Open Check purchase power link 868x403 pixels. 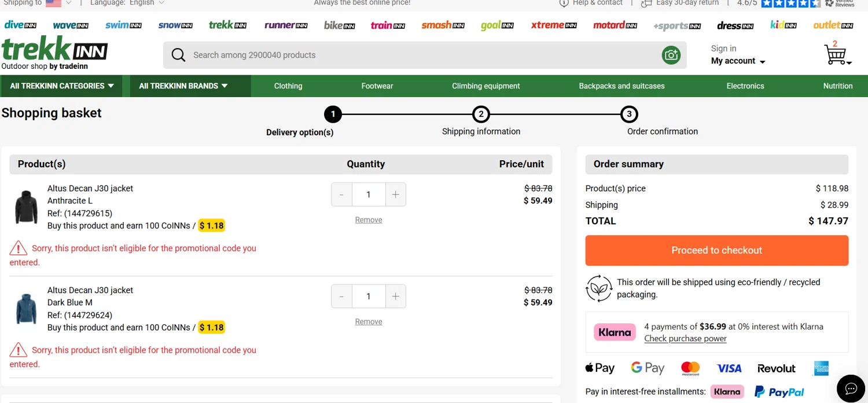685,339
